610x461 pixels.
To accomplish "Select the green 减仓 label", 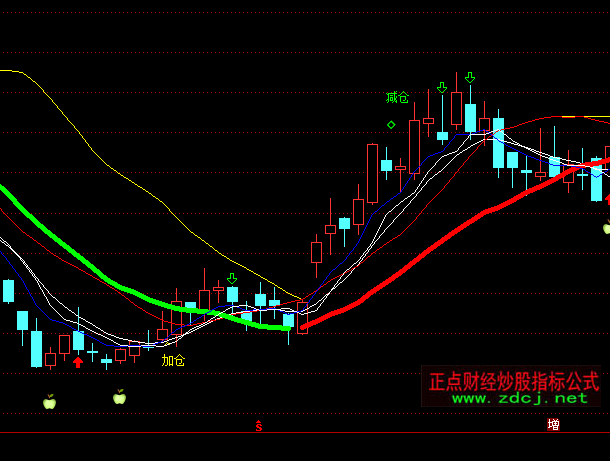I will [397, 98].
